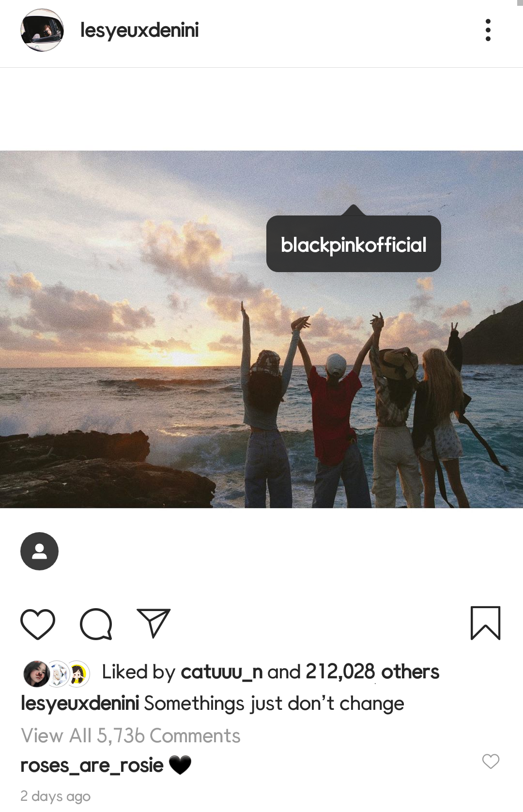523x812 pixels.
Task: Share post with paper plane icon
Action: coord(154,623)
